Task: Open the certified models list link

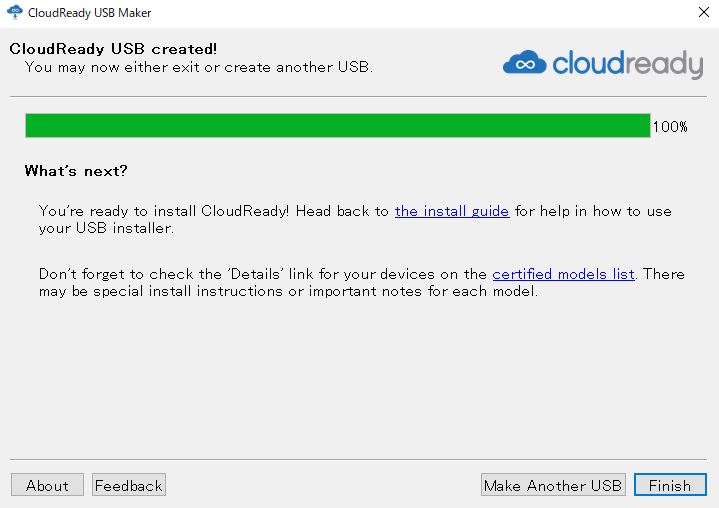Action: (563, 274)
